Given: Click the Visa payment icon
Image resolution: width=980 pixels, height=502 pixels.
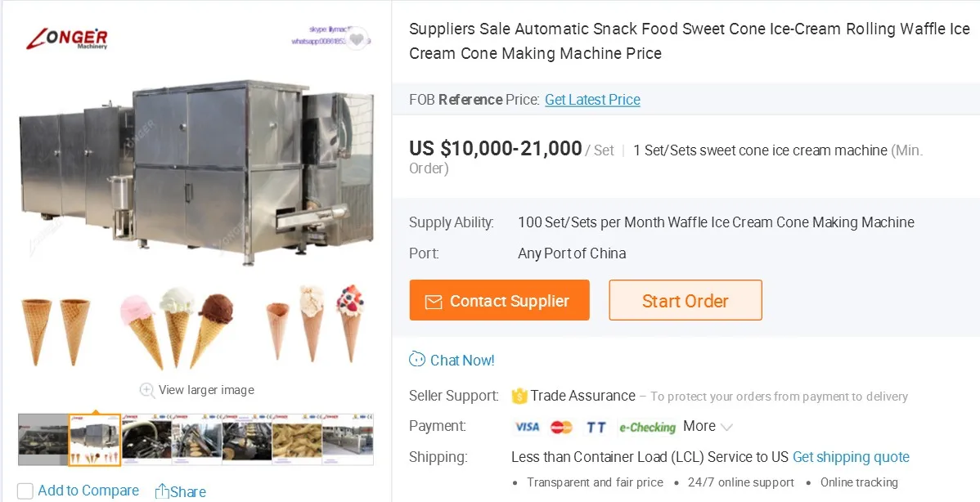Looking at the screenshot, I should (527, 427).
